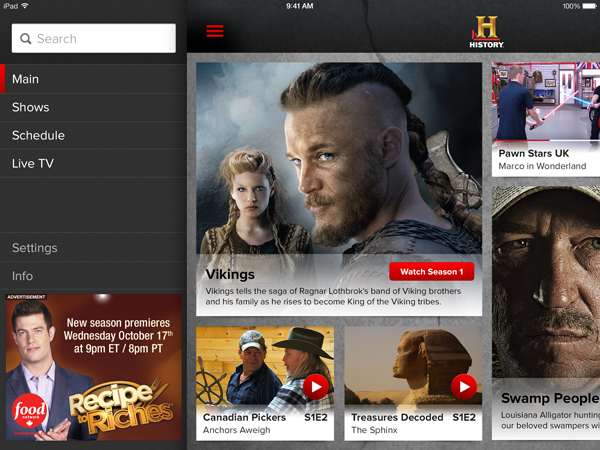Image resolution: width=600 pixels, height=450 pixels.
Task: Select Main in the sidebar
Action: (93, 79)
